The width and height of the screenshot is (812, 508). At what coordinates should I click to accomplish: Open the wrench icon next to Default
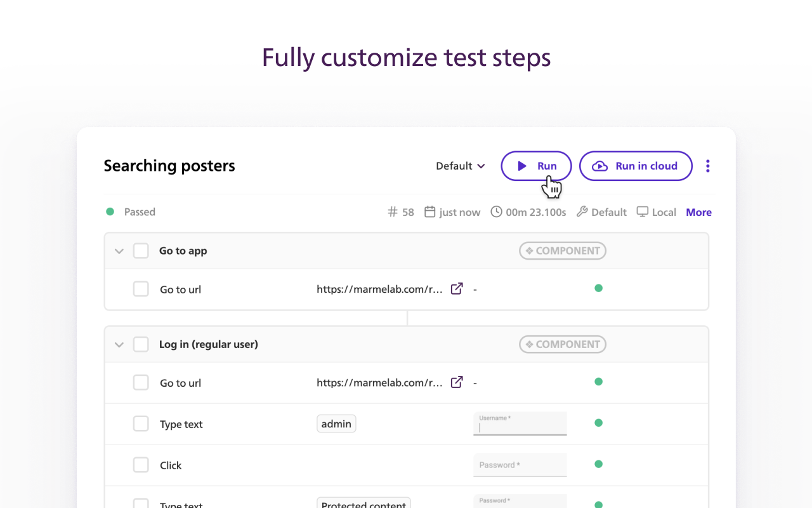(x=583, y=212)
